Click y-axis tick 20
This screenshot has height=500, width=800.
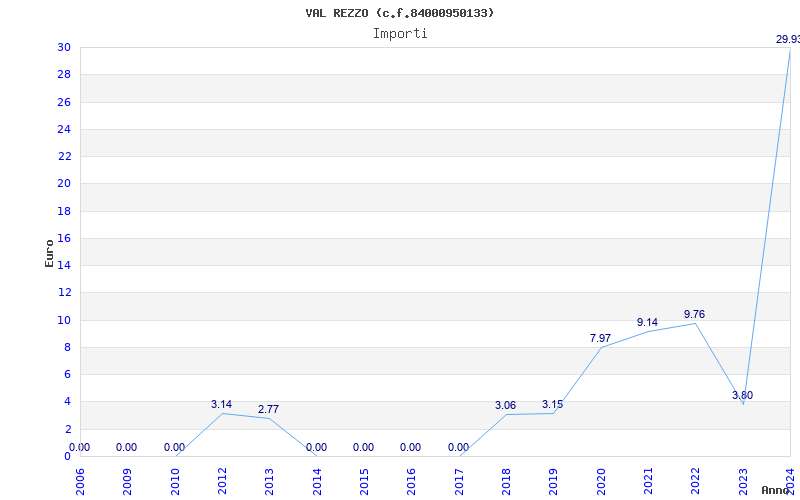point(64,184)
